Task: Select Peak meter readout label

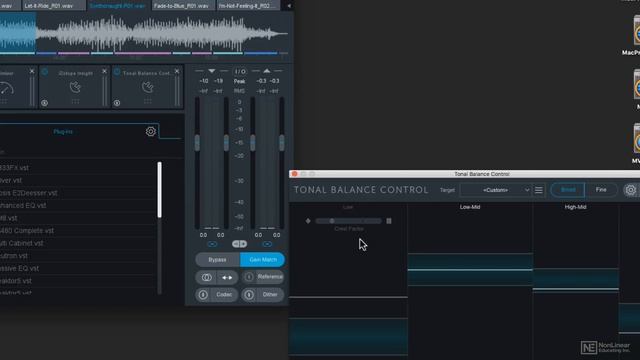Action: 240,82
